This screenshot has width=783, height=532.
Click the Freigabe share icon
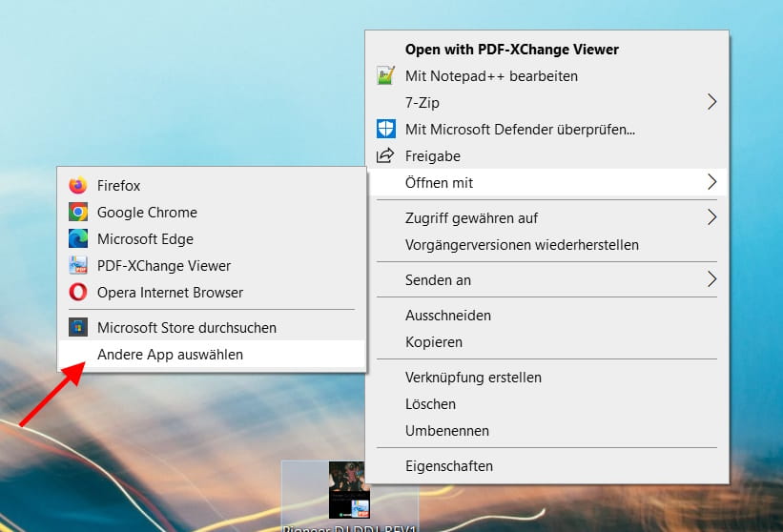click(x=385, y=155)
